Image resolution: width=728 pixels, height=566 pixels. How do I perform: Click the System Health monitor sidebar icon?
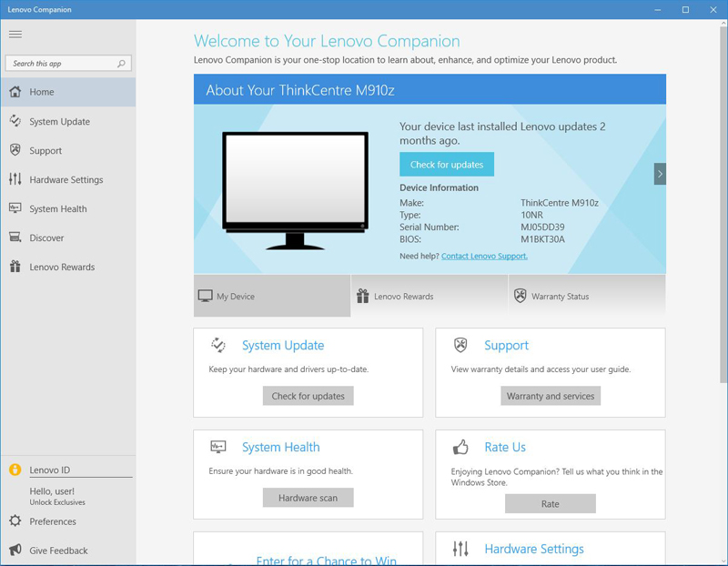(15, 208)
